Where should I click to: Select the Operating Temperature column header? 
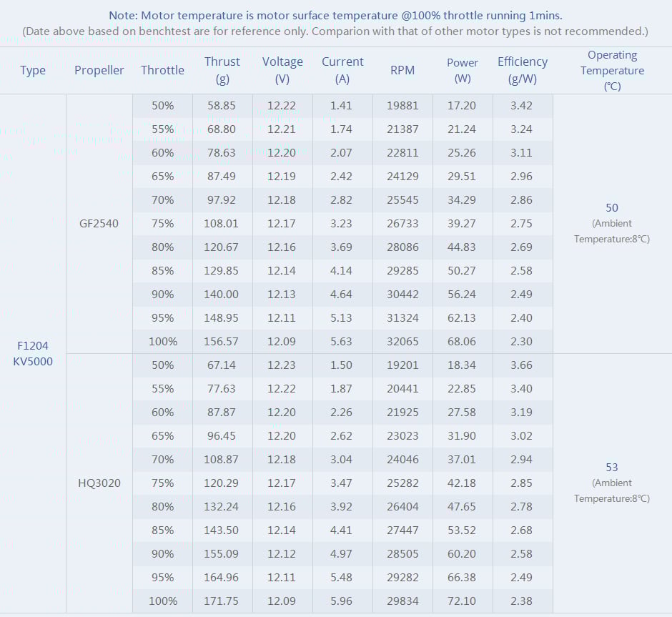coord(612,70)
